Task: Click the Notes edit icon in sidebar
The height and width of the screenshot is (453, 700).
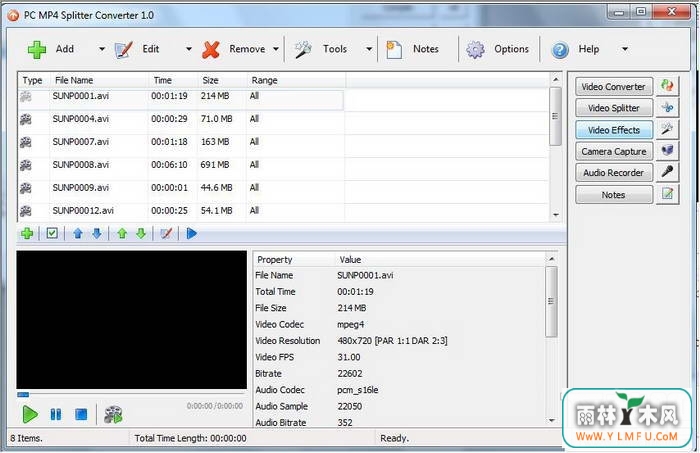Action: 667,194
